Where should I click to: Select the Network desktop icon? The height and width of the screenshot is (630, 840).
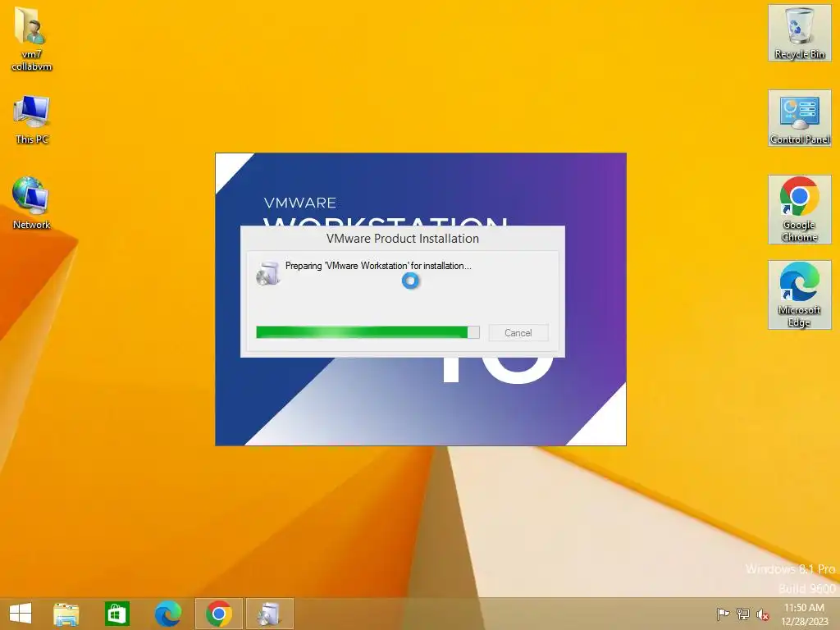click(x=32, y=203)
